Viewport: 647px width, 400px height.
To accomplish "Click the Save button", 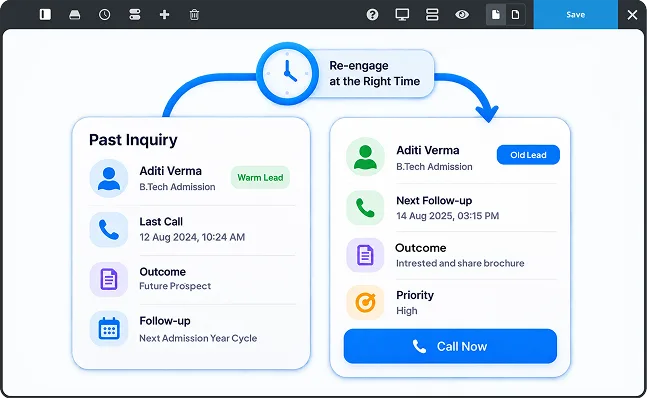I will 576,14.
